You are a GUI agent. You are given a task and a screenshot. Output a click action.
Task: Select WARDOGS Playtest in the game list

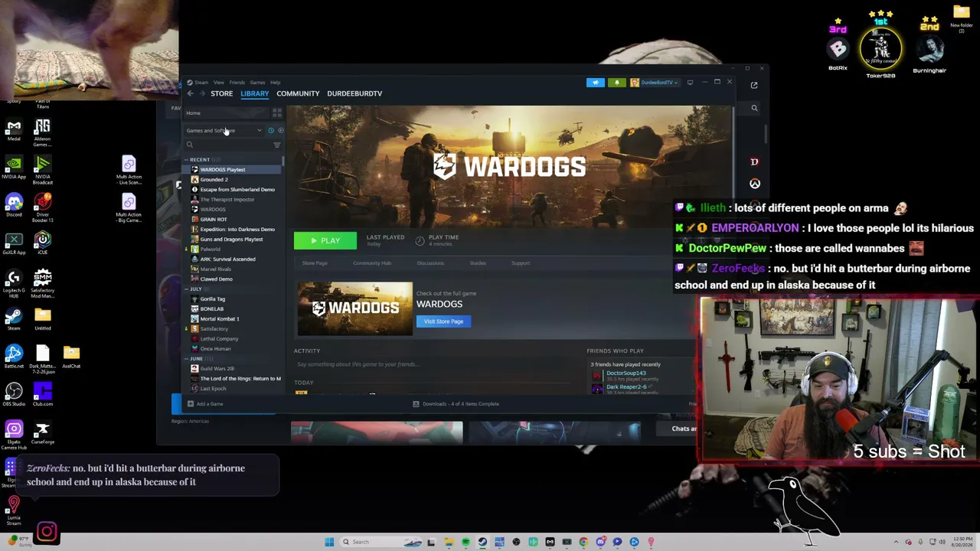coord(234,170)
